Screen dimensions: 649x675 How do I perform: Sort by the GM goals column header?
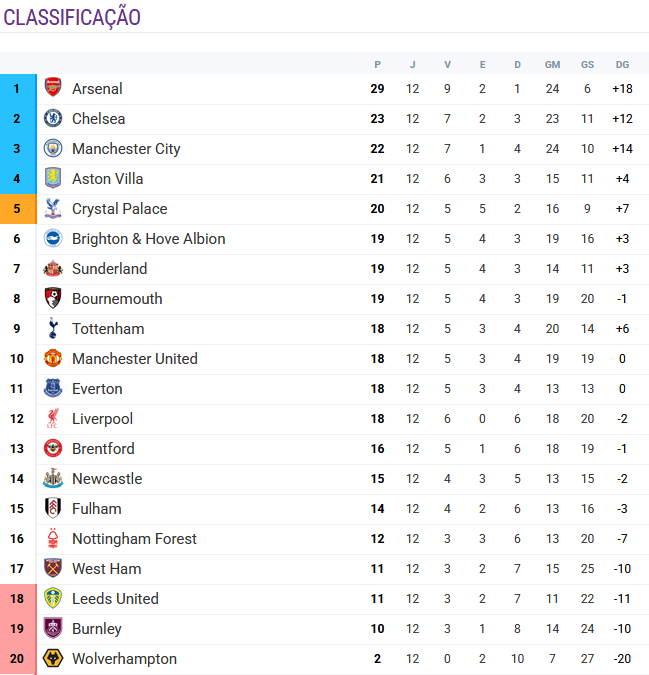click(x=552, y=65)
